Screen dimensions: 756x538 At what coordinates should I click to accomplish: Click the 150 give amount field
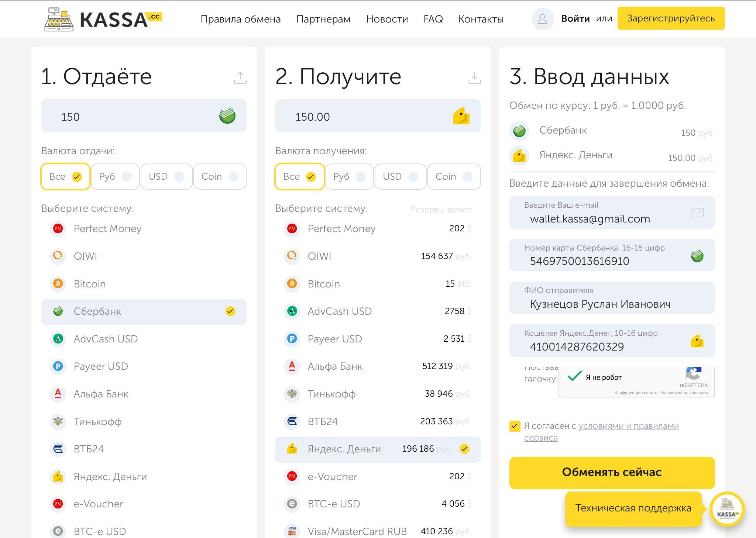click(144, 116)
